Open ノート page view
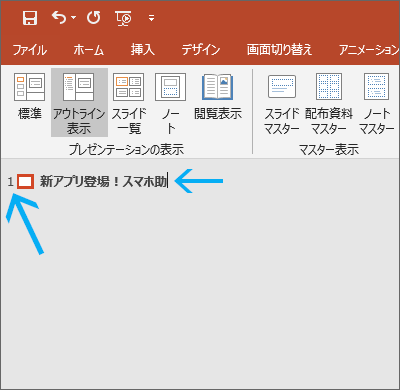This screenshot has width=400, height=390. click(x=171, y=103)
